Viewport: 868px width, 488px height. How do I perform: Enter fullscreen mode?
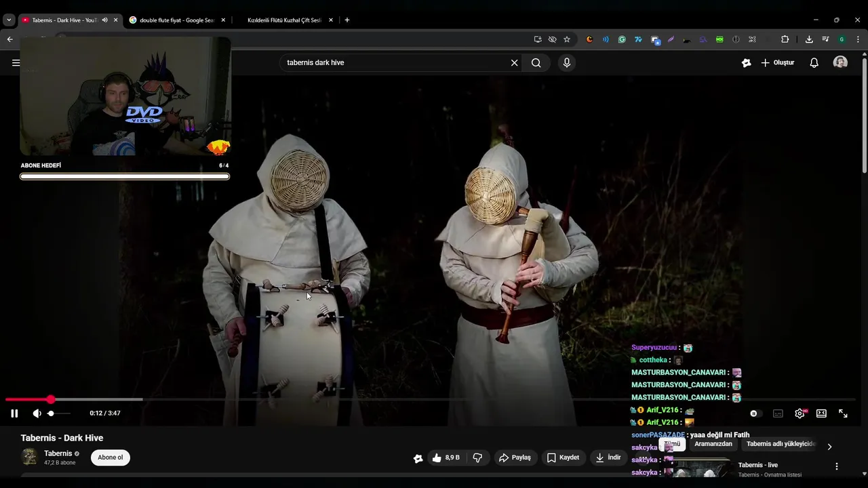click(x=843, y=413)
